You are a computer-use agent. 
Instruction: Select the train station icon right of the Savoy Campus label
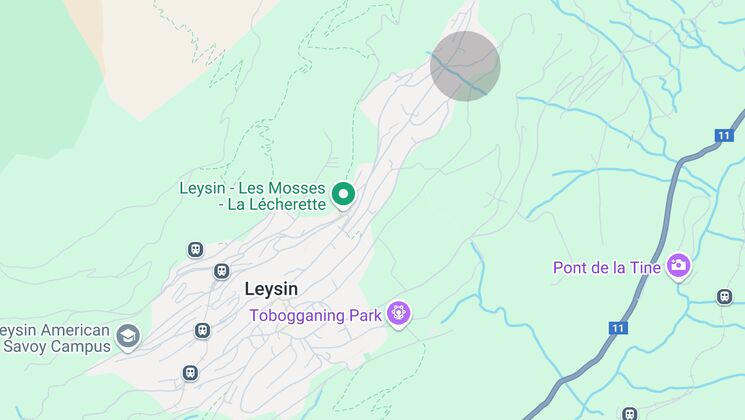(x=202, y=330)
